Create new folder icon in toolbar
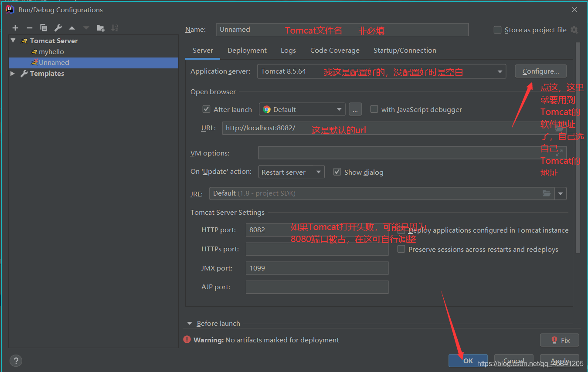The image size is (588, 372). point(101,28)
